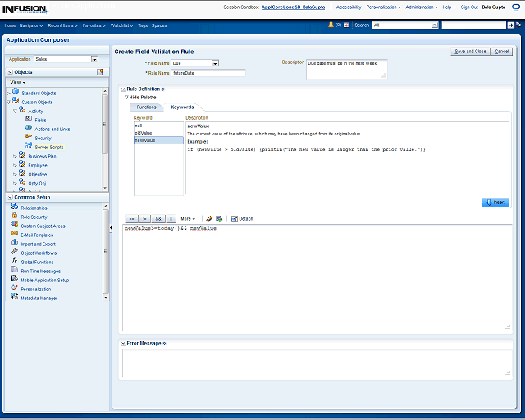Open the Navigator menu
This screenshot has height=420, width=525.
click(x=32, y=25)
